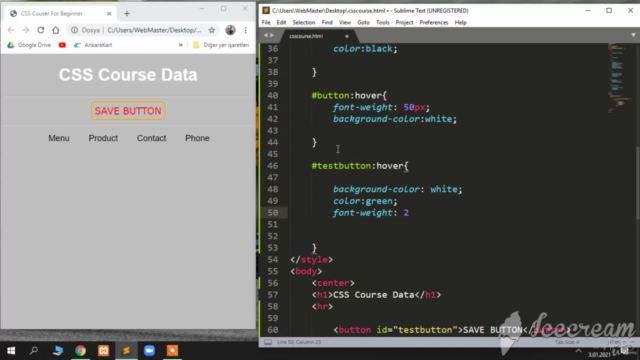Screen dimensions: 640x360
Task: Open Chrome three-dot menu
Action: (246, 30)
